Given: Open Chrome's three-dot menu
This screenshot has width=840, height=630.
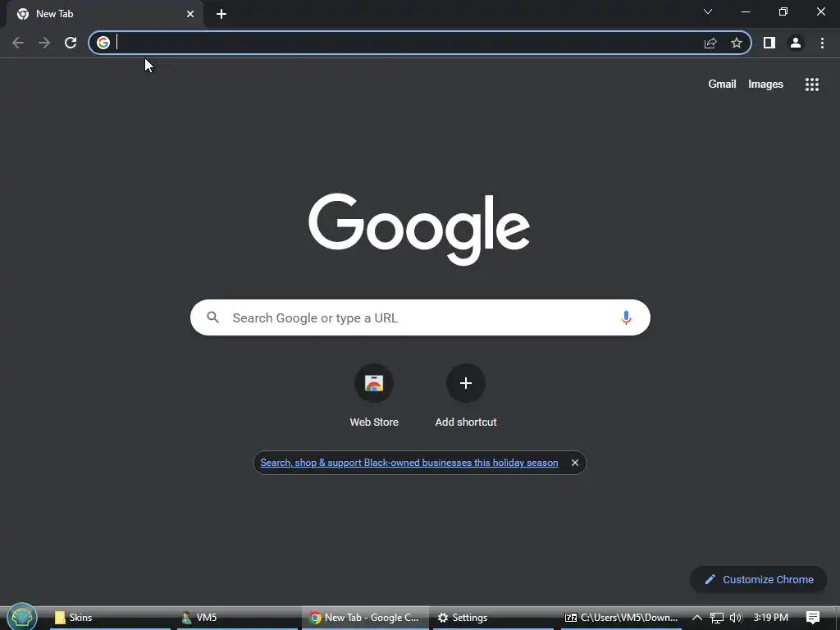Looking at the screenshot, I should [822, 43].
